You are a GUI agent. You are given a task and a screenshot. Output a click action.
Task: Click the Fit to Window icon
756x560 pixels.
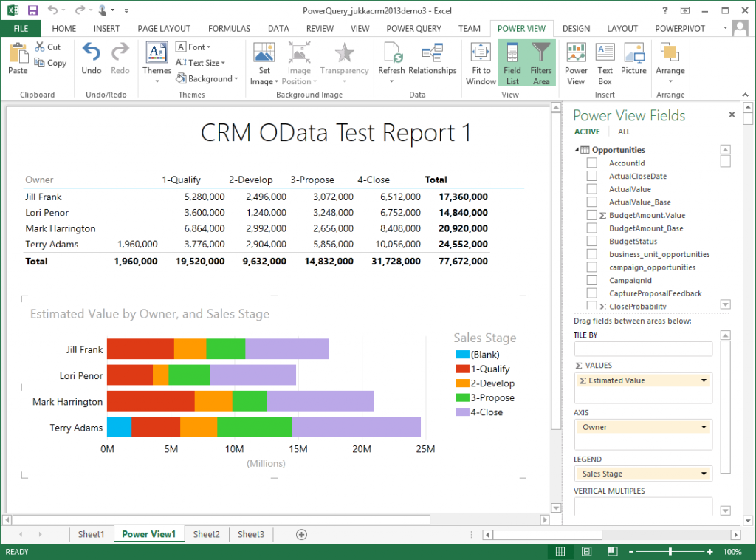[481, 52]
